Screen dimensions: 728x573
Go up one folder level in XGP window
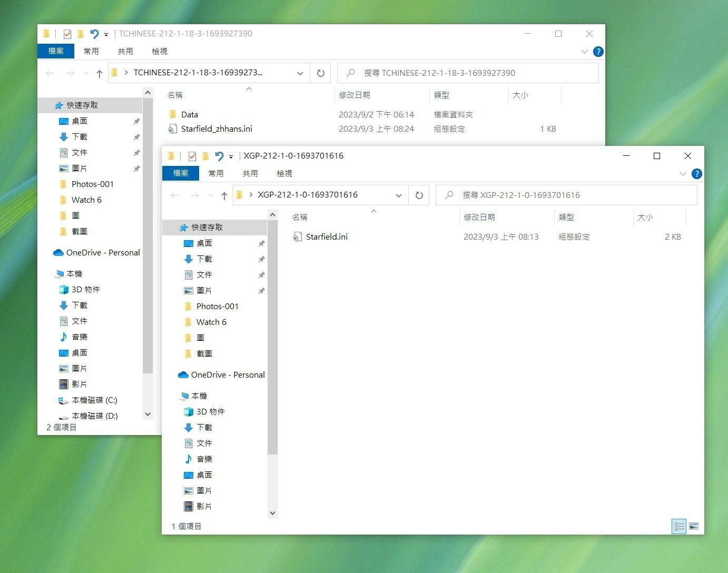pyautogui.click(x=224, y=195)
